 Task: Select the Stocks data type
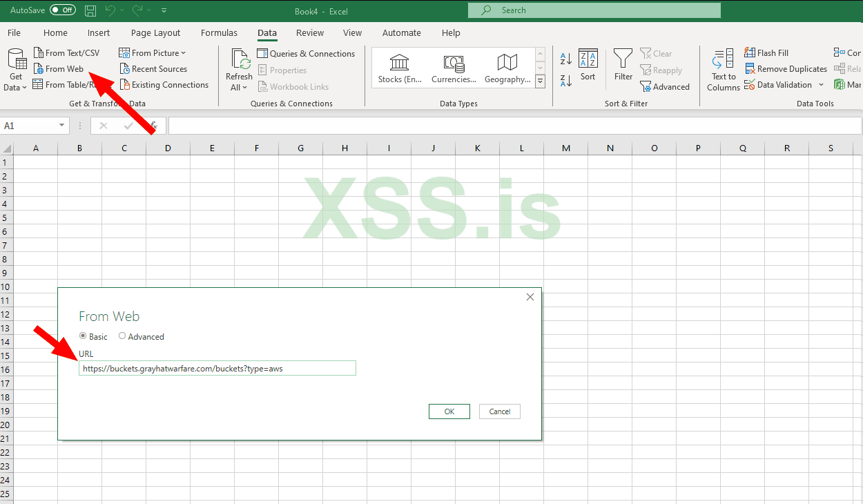[x=399, y=67]
